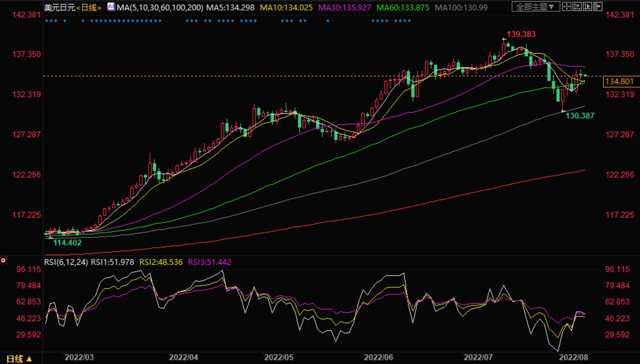Click the MA(5,10,30,60,100,200) indicator label
Viewport: 640px width, 364px height.
click(x=160, y=7)
